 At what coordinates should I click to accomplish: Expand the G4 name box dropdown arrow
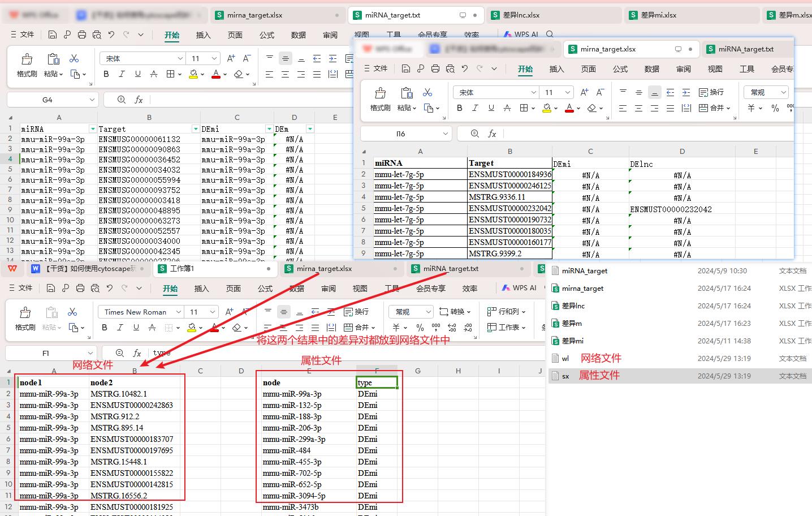tap(92, 100)
